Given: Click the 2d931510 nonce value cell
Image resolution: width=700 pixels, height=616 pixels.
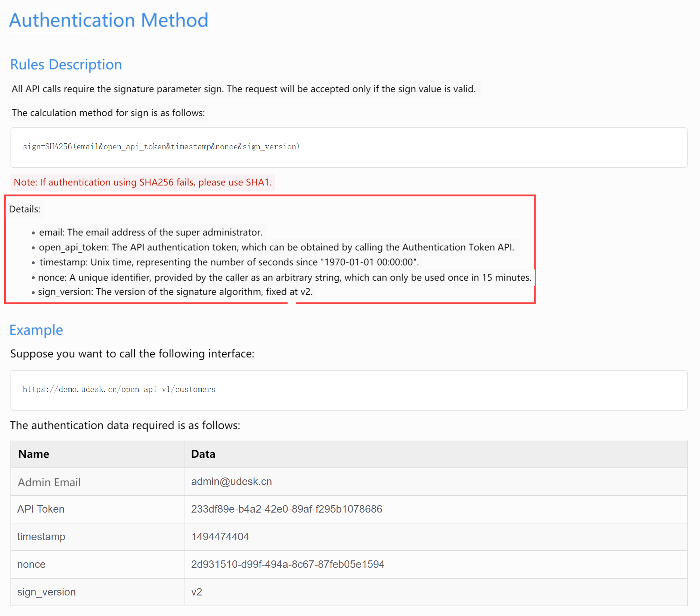Looking at the screenshot, I should pos(288,564).
